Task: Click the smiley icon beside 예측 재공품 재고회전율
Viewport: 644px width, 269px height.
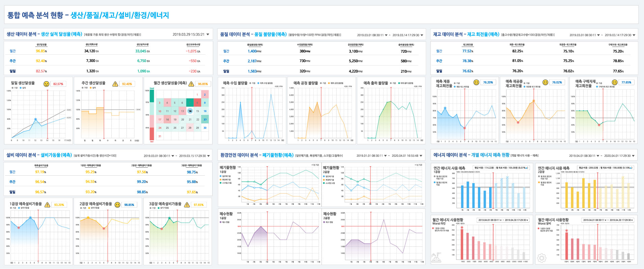Action: (545, 82)
